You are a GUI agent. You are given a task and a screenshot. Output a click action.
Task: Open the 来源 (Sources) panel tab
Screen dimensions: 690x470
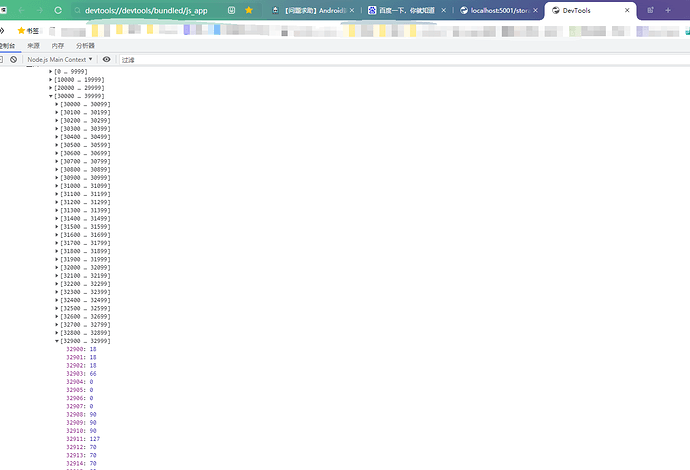tap(33, 45)
